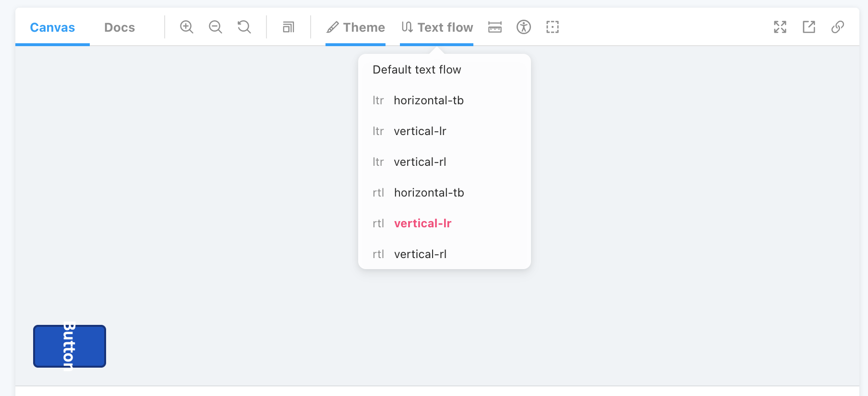Click the zoom in magnifier icon
The height and width of the screenshot is (396, 868).
click(x=187, y=27)
